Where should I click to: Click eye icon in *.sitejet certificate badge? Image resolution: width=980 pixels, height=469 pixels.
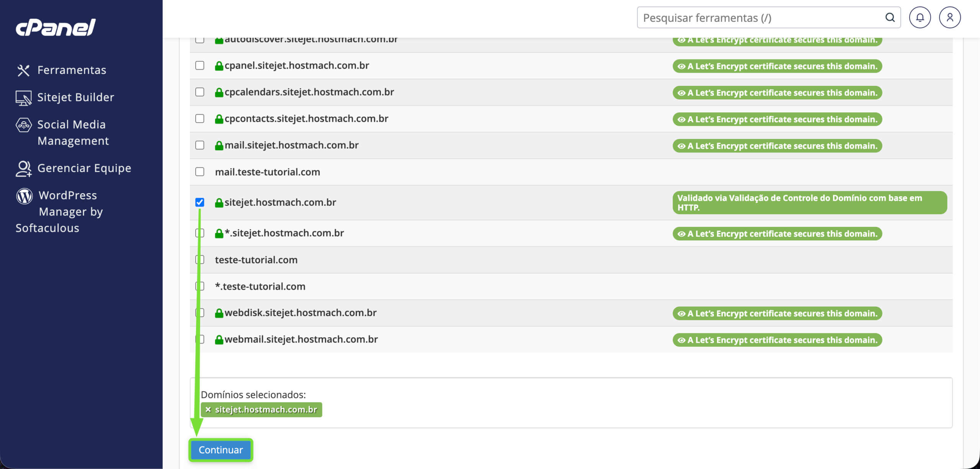click(681, 234)
